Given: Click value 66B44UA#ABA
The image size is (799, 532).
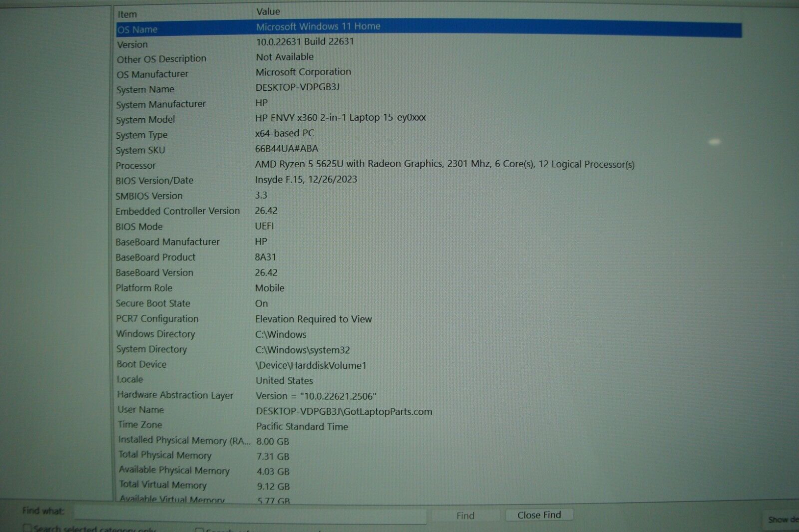Looking at the screenshot, I should [286, 149].
